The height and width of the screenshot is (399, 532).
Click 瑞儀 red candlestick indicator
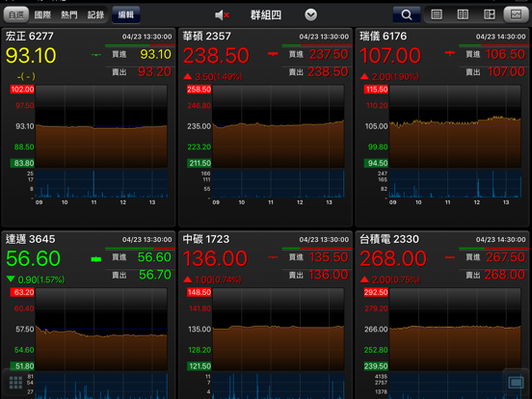click(x=449, y=53)
